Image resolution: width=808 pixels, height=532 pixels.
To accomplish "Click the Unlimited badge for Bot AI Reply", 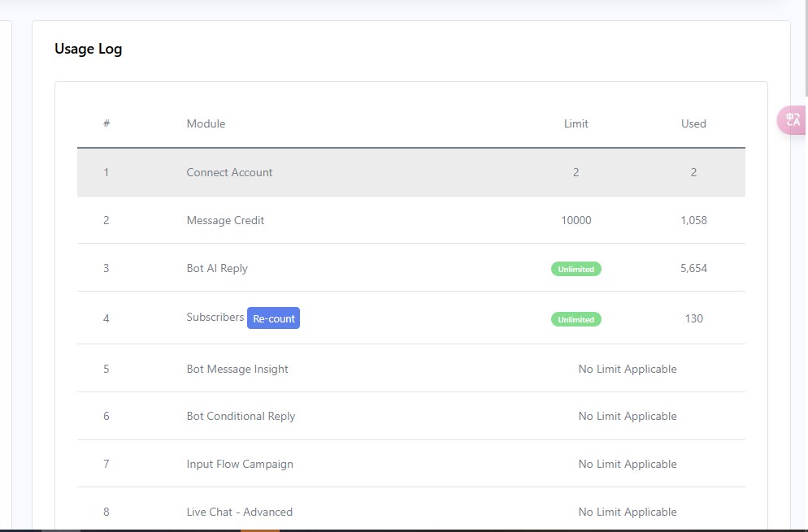I will click(576, 269).
